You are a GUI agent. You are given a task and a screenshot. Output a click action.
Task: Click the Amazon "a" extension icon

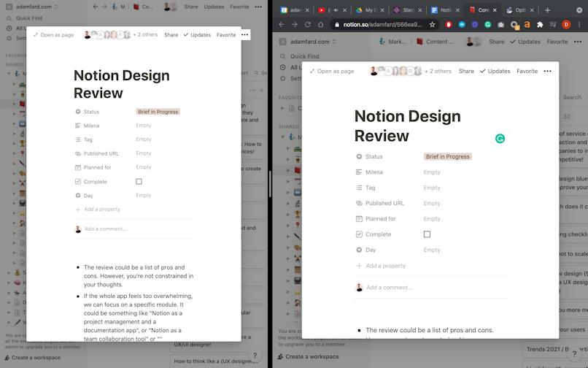527,25
